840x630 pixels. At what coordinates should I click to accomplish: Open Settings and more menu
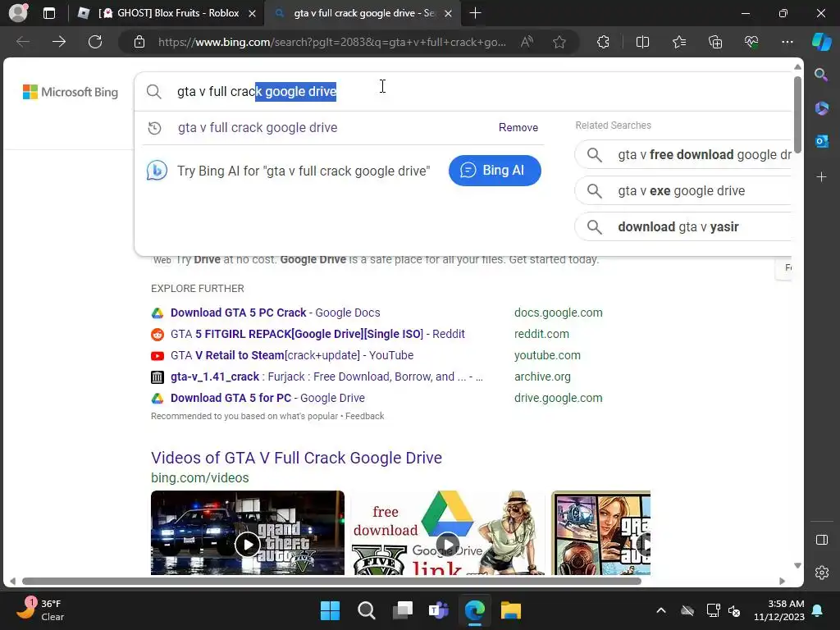pyautogui.click(x=787, y=42)
